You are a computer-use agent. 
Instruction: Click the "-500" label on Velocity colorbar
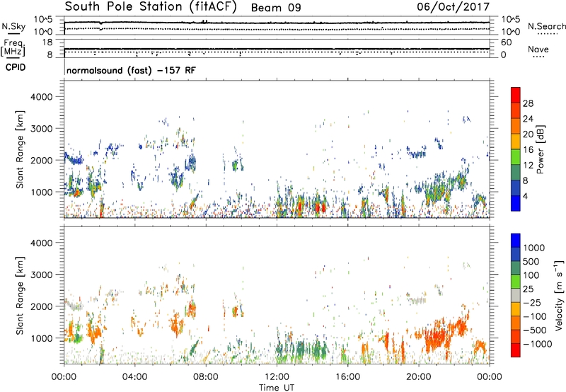535,330
